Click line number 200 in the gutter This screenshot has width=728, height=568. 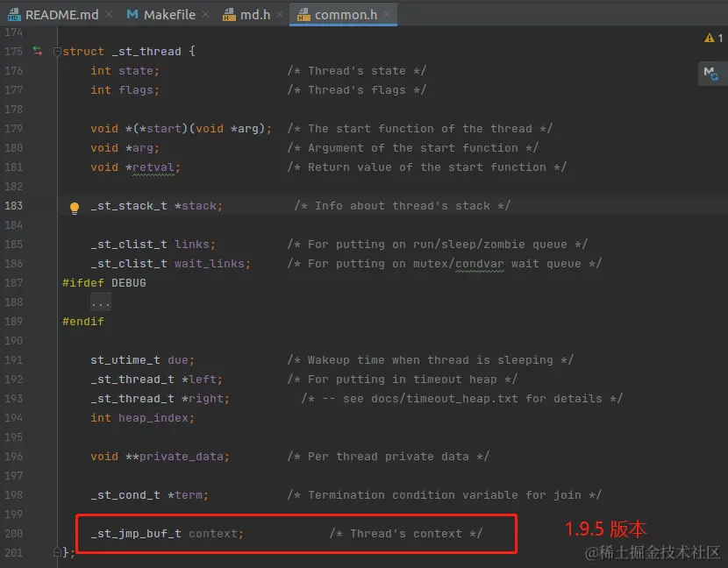pos(13,534)
